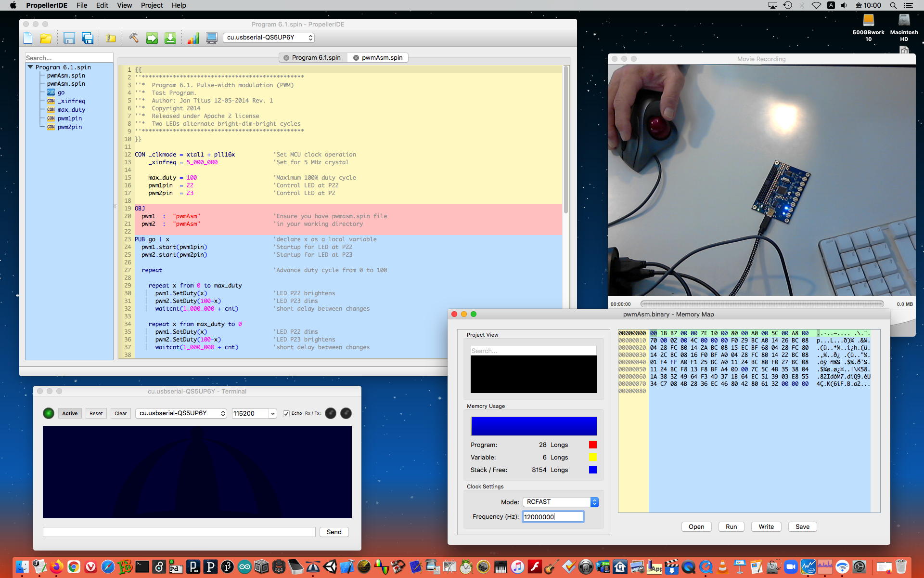The width and height of the screenshot is (924, 578).
Task: Open terminal via monitor icon
Action: pos(211,38)
